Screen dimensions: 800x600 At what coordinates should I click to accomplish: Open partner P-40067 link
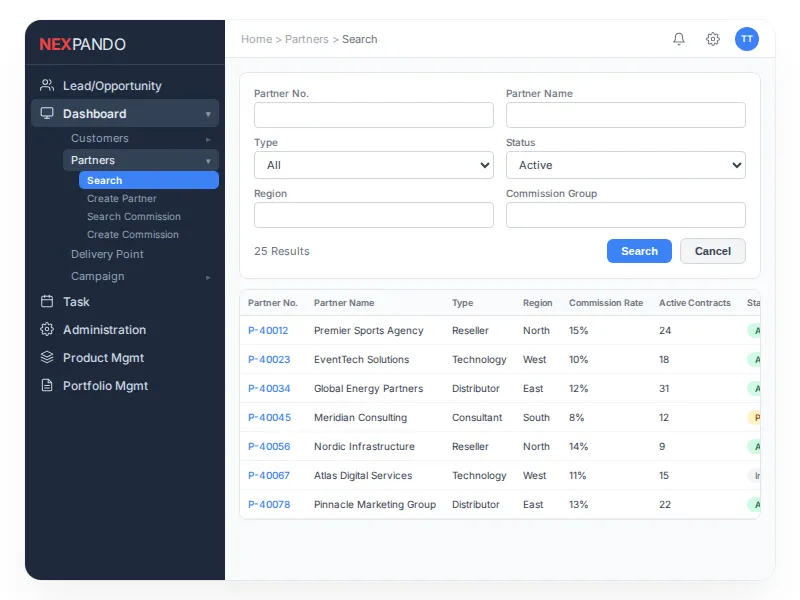point(269,476)
